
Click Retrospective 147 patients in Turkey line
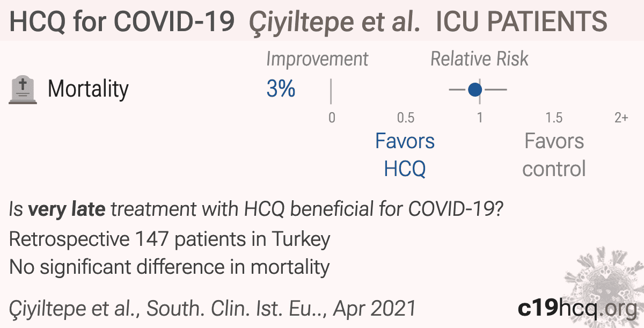click(x=170, y=239)
